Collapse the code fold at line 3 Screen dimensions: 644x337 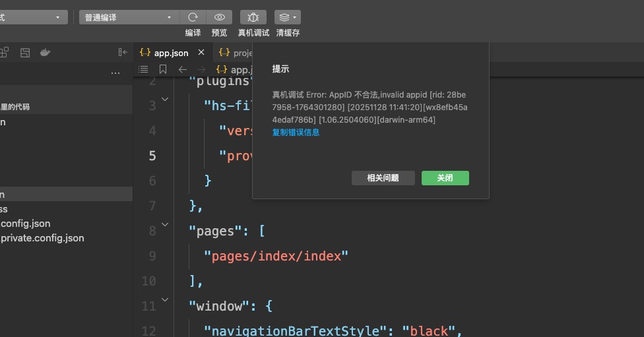point(165,100)
